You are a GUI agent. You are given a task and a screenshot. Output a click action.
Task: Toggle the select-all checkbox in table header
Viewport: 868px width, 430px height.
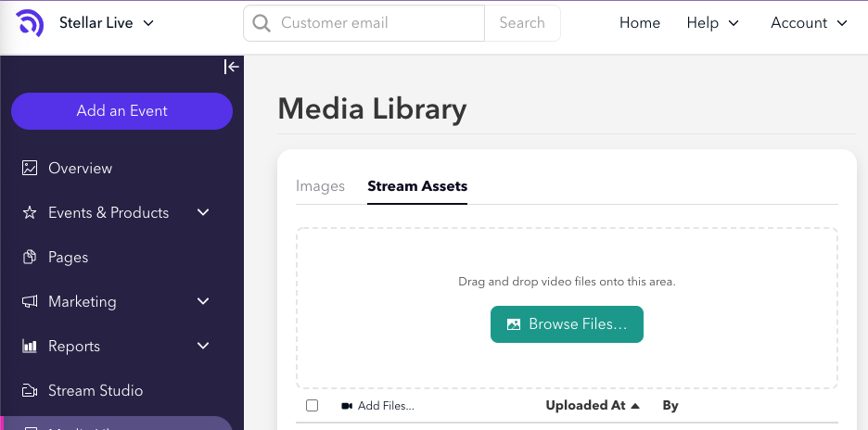[313, 406]
